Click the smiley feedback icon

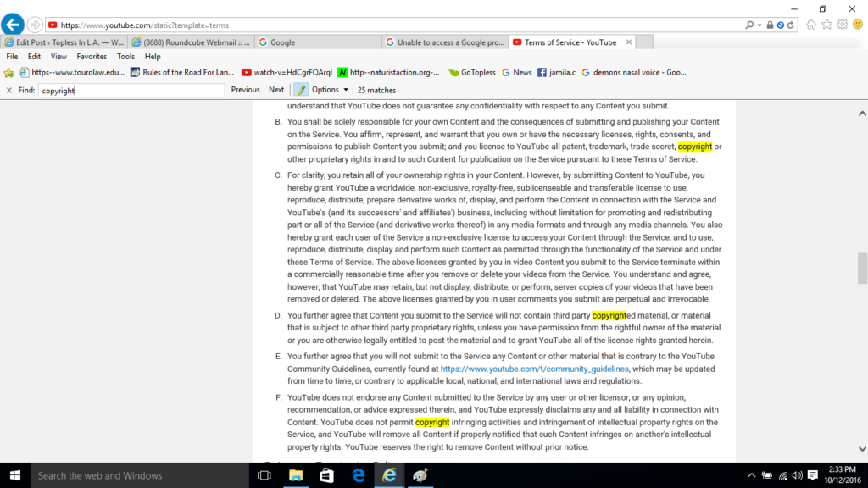pos(858,25)
